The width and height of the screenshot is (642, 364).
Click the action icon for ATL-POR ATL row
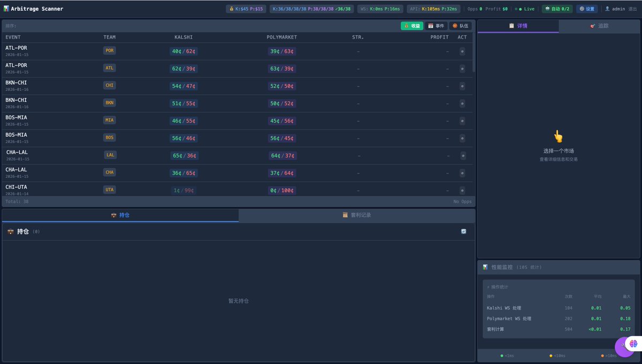(462, 68)
